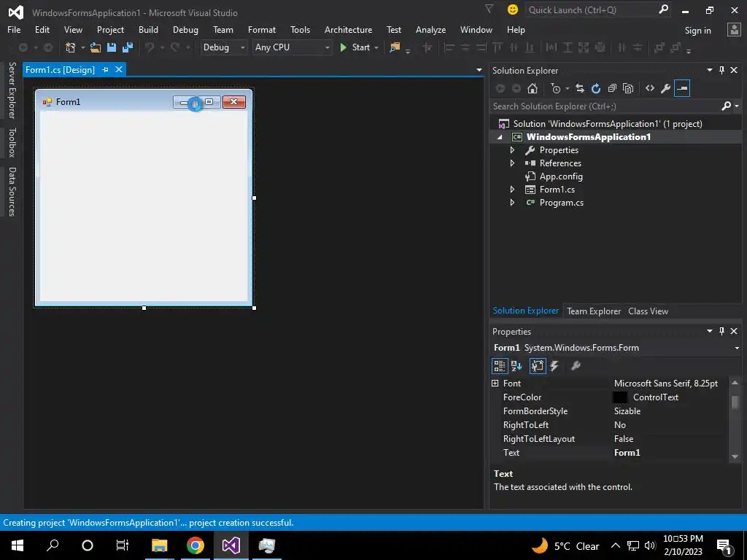747x560 pixels.
Task: Click the Solution Explorer Home icon
Action: [532, 88]
